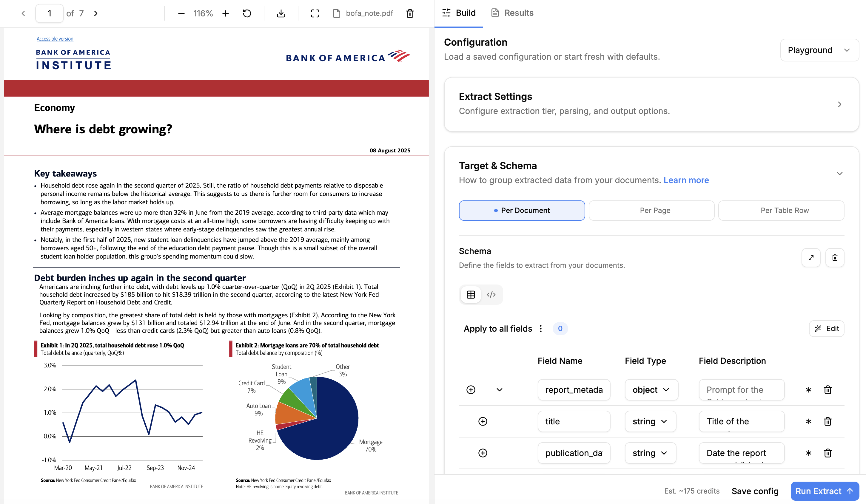Select the table view for schema editing

(x=471, y=294)
